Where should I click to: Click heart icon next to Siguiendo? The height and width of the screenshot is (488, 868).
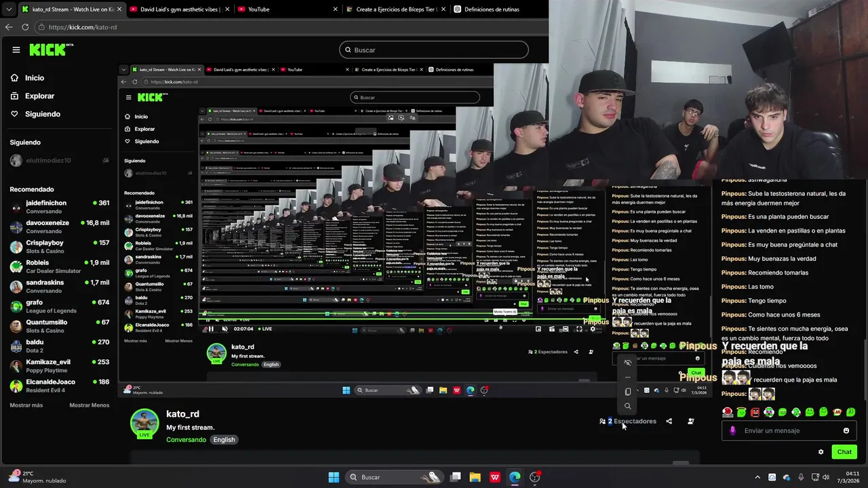[14, 114]
